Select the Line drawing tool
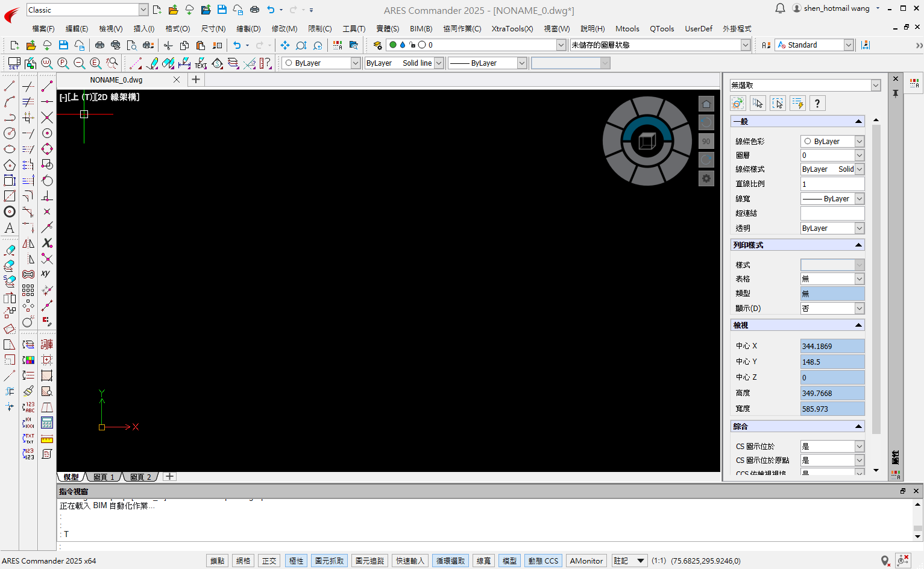The width and height of the screenshot is (924, 569). tap(10, 86)
